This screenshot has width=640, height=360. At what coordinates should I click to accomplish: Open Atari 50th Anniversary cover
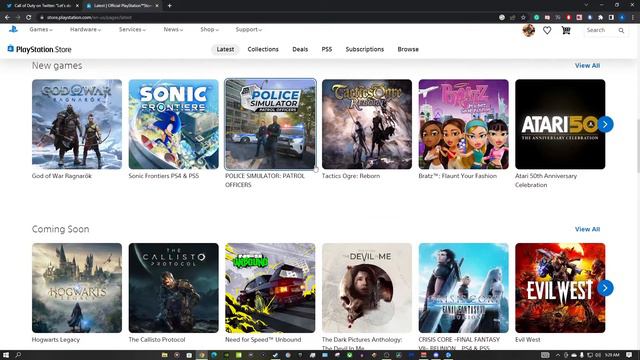pos(560,124)
